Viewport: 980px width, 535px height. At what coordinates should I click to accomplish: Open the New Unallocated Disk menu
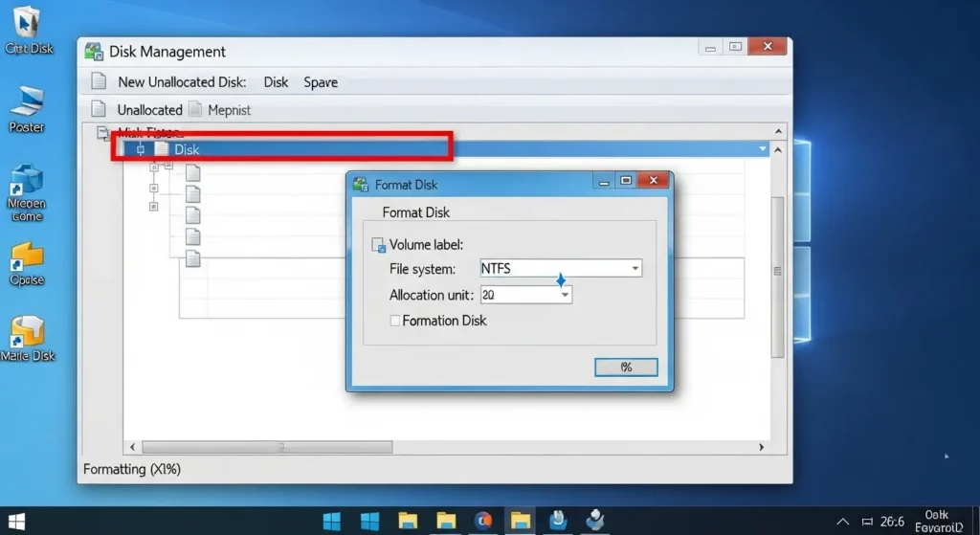(182, 82)
